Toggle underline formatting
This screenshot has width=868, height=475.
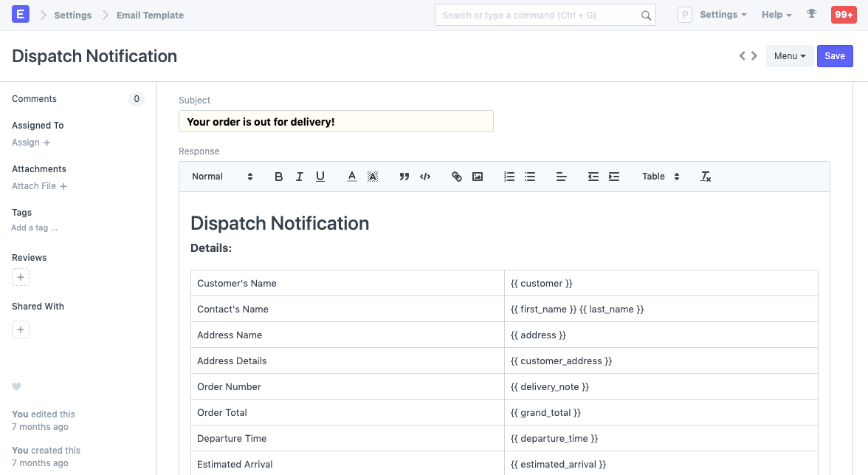pyautogui.click(x=320, y=177)
